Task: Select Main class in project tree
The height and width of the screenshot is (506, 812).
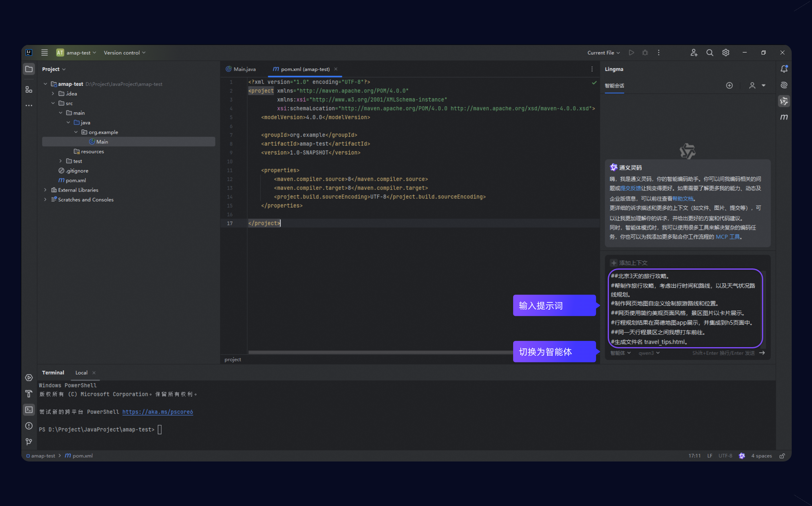Action: 129,141
